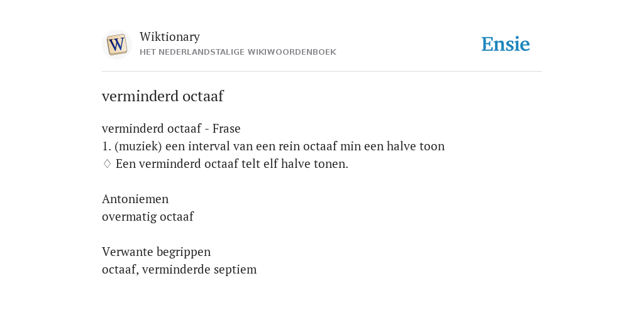Open the Ensie logo link

coord(506,44)
